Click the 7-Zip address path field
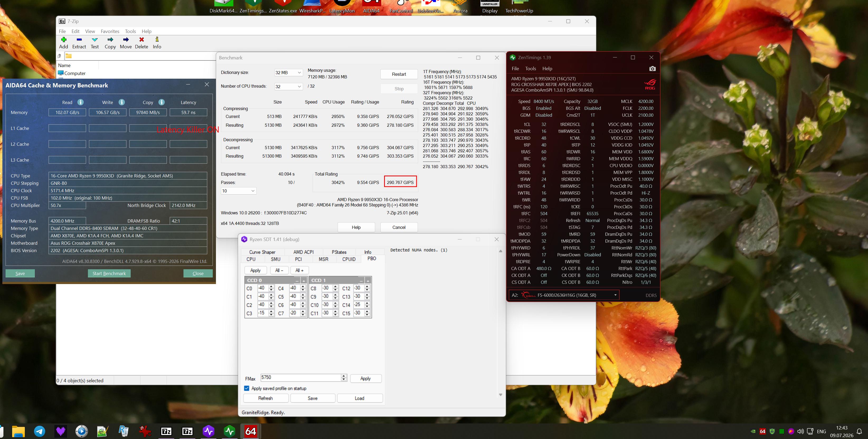868x439 pixels. click(x=140, y=56)
